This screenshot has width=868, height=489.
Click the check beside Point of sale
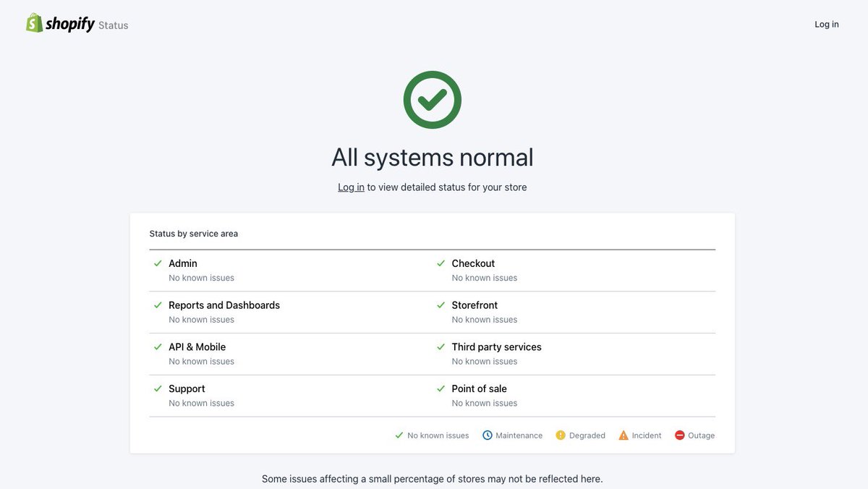tap(441, 388)
